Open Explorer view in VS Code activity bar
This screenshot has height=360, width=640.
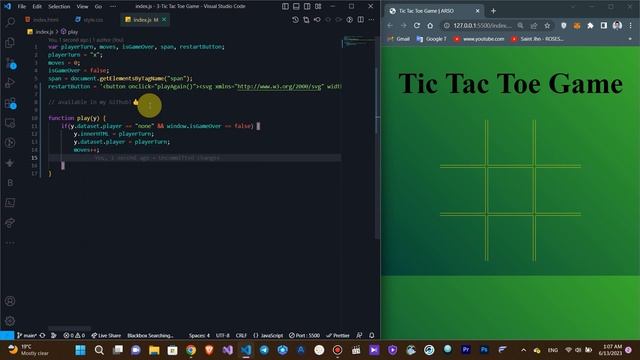point(10,42)
